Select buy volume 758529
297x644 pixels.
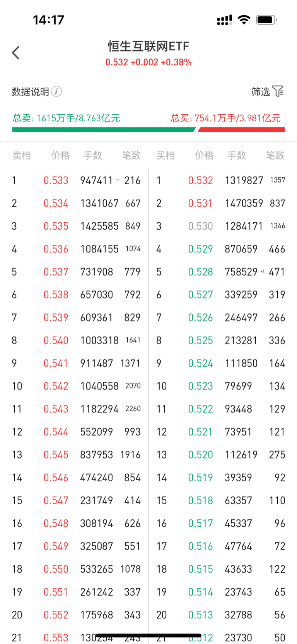click(x=241, y=272)
